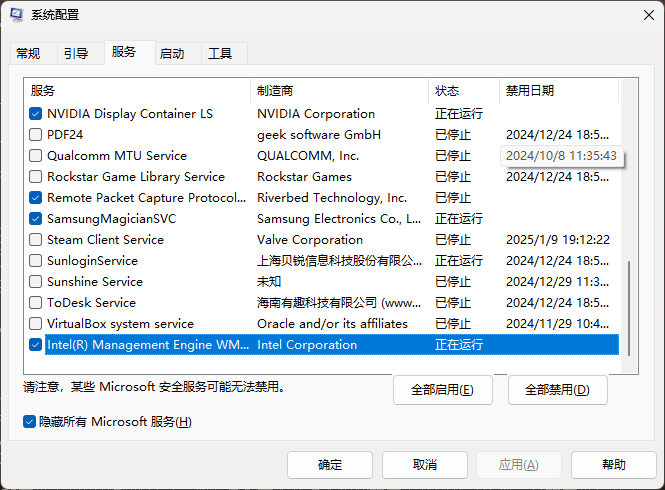This screenshot has width=665, height=490.
Task: Select the ToDesk Service name
Action: (x=91, y=302)
